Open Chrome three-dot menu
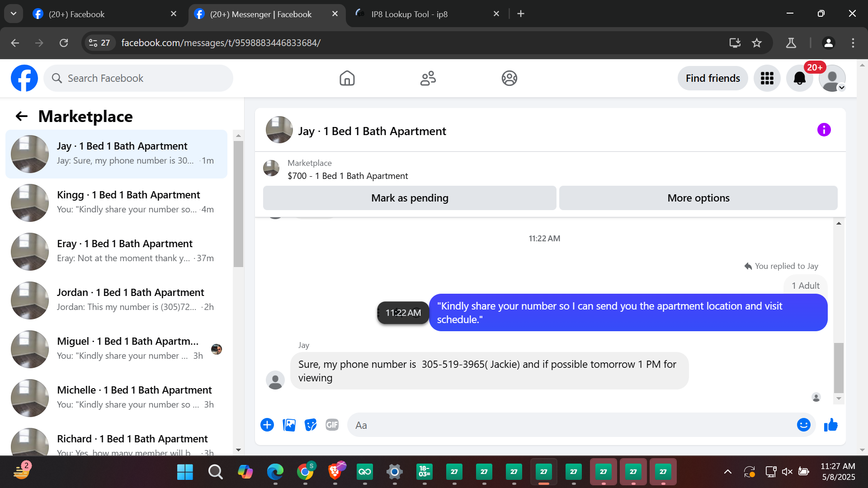 [853, 43]
